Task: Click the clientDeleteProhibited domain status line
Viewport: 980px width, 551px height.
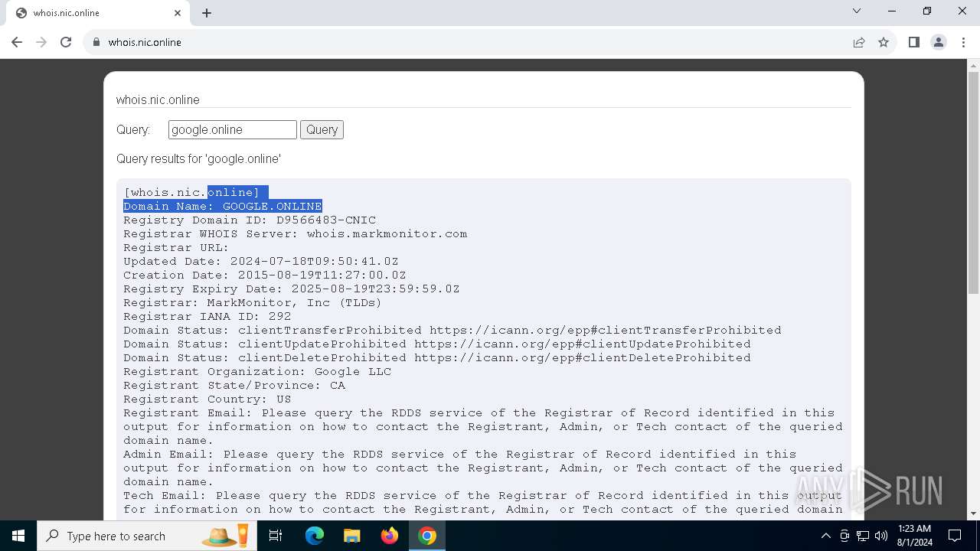Action: 437,358
